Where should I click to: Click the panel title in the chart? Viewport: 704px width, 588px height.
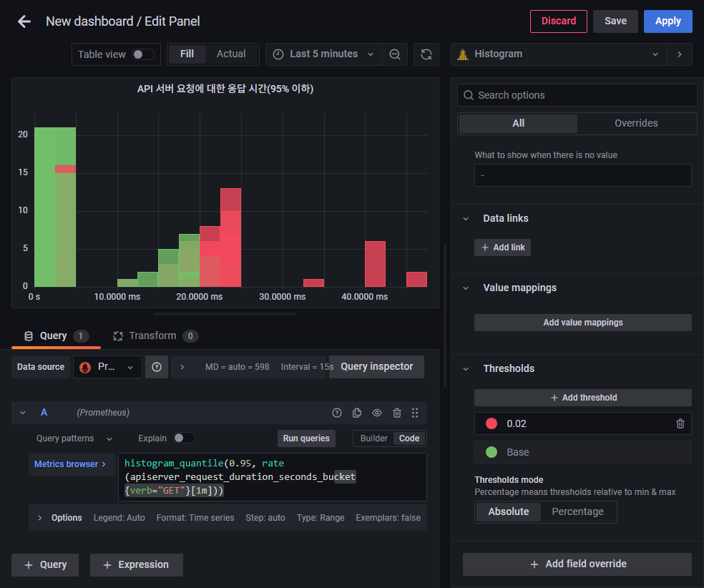225,89
